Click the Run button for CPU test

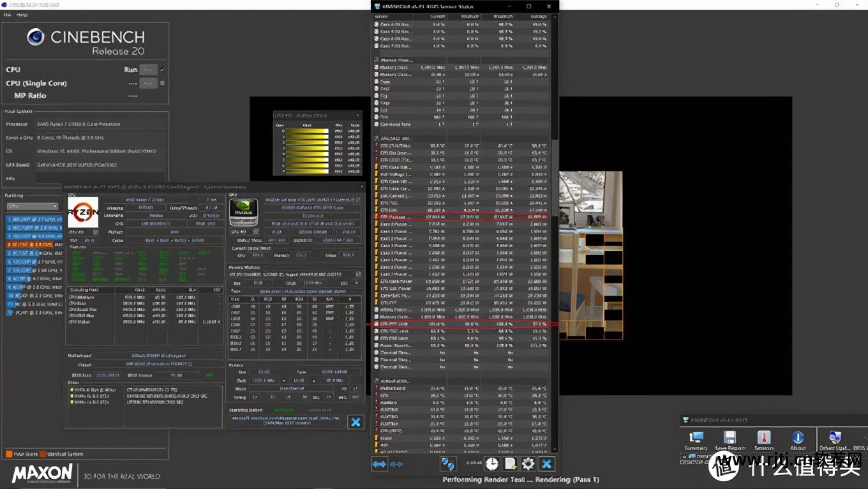tap(148, 70)
